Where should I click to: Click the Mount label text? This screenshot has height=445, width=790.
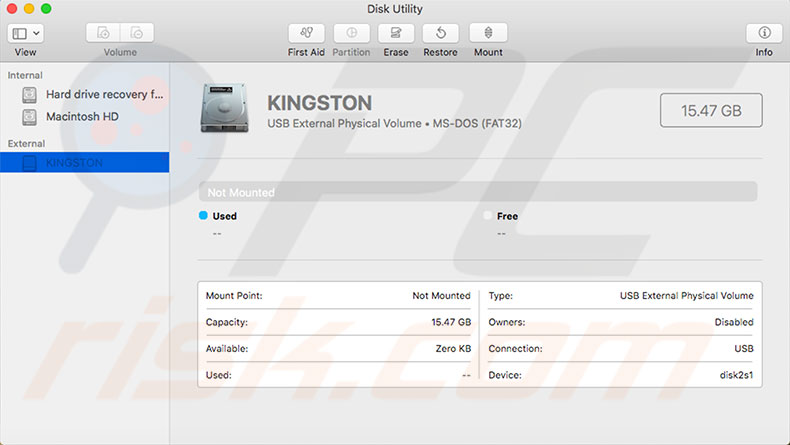click(488, 52)
